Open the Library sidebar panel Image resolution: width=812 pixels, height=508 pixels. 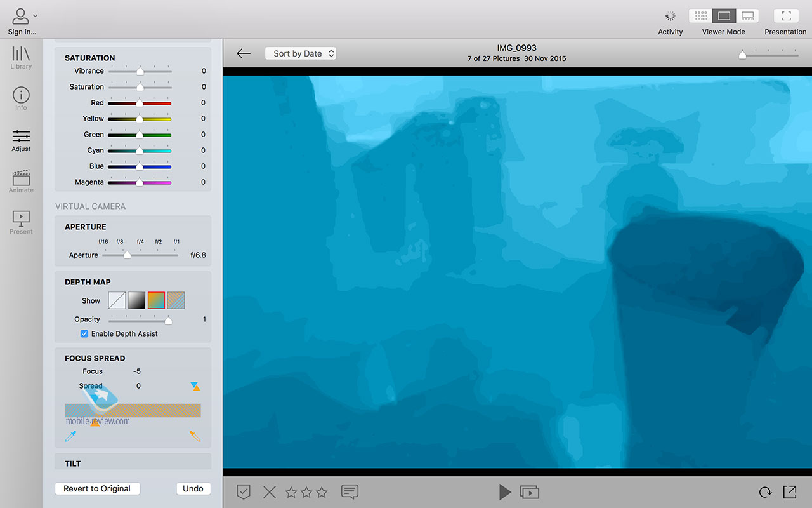tap(21, 57)
